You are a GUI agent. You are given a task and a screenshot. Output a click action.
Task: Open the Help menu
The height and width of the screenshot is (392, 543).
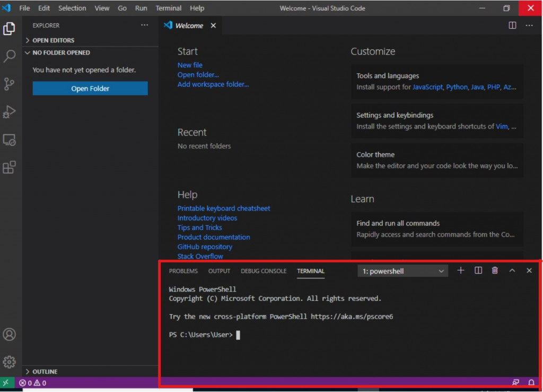point(197,8)
